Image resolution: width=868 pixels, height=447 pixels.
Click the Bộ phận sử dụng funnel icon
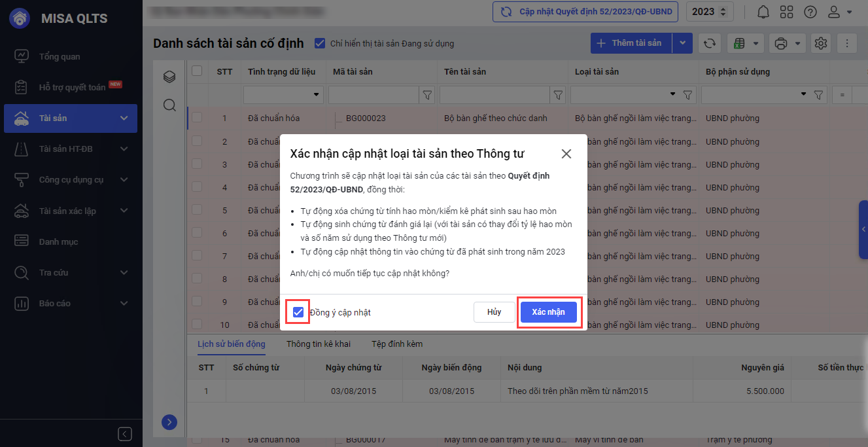pos(818,95)
